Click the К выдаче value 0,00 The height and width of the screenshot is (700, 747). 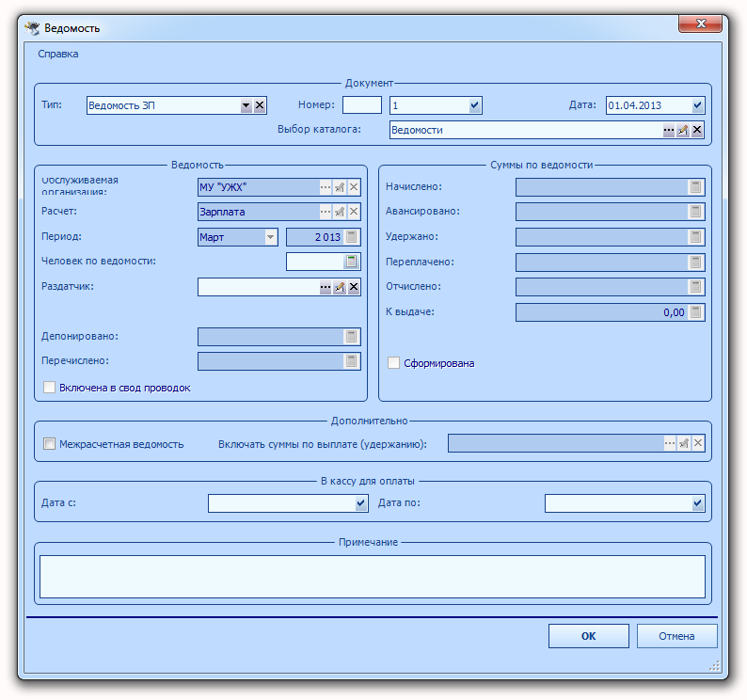674,312
